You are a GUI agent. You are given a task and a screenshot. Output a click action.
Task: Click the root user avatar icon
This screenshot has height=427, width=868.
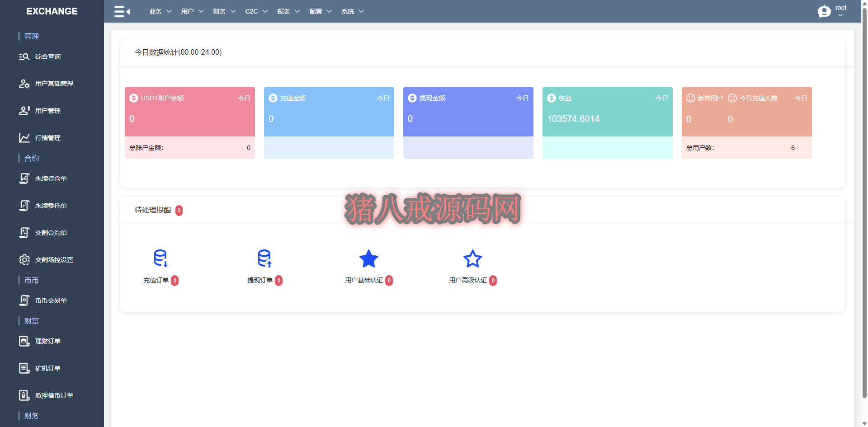824,11
